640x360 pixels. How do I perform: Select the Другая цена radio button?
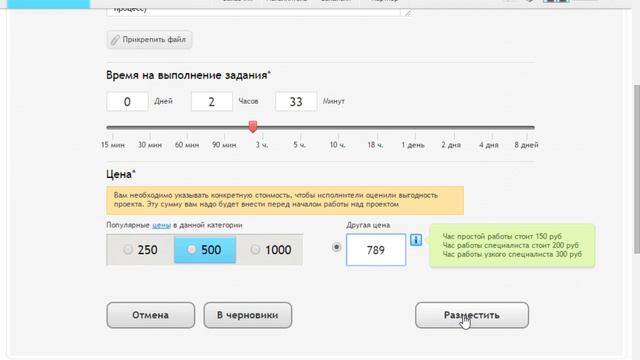click(x=336, y=247)
